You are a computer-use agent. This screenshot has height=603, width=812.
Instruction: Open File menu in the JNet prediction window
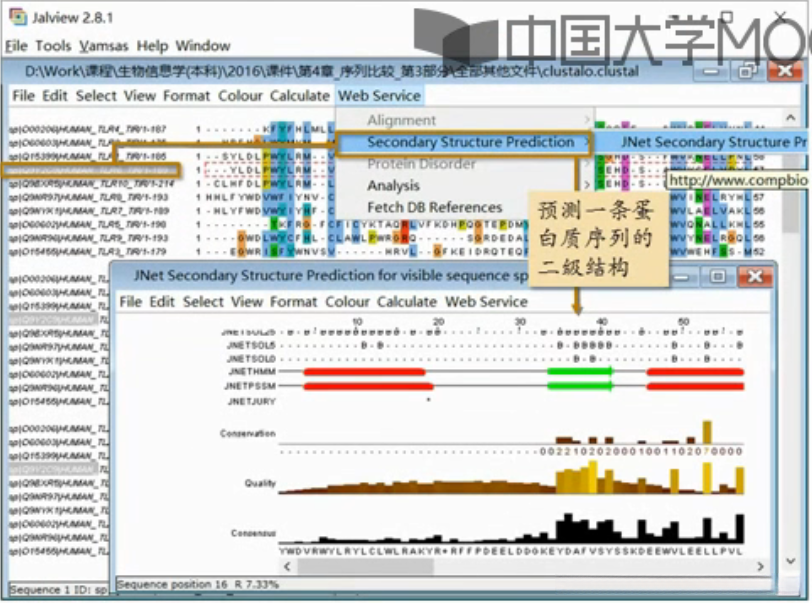click(130, 302)
